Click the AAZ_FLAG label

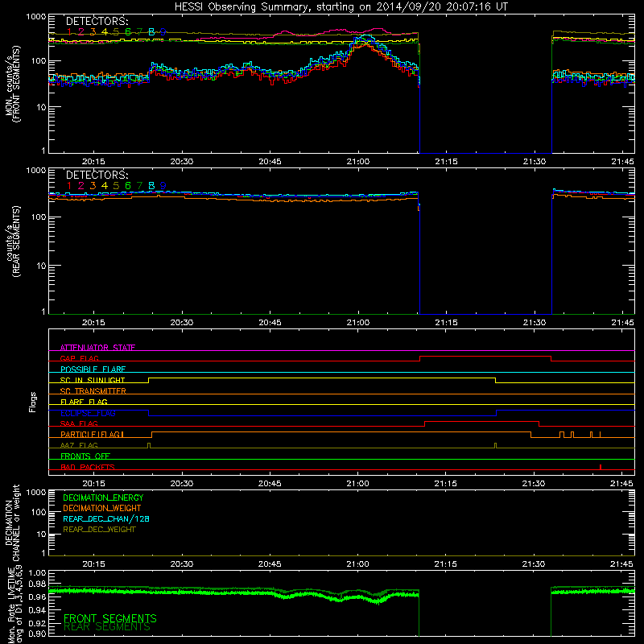[79, 445]
